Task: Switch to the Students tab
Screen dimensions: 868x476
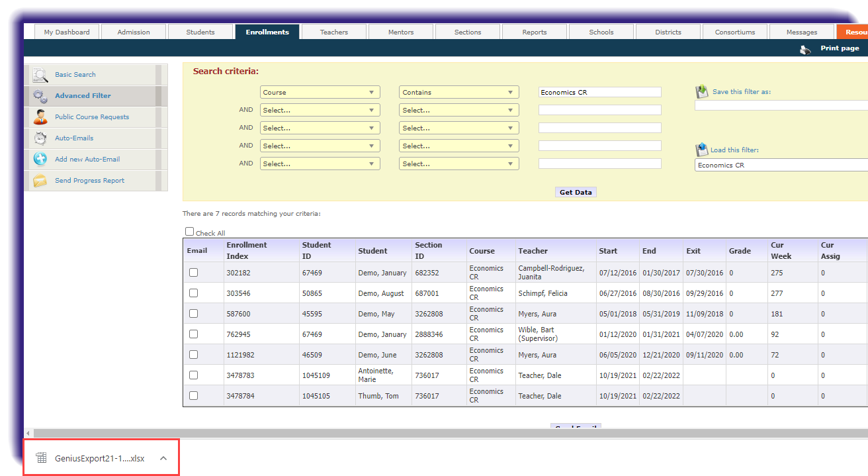Action: click(200, 32)
